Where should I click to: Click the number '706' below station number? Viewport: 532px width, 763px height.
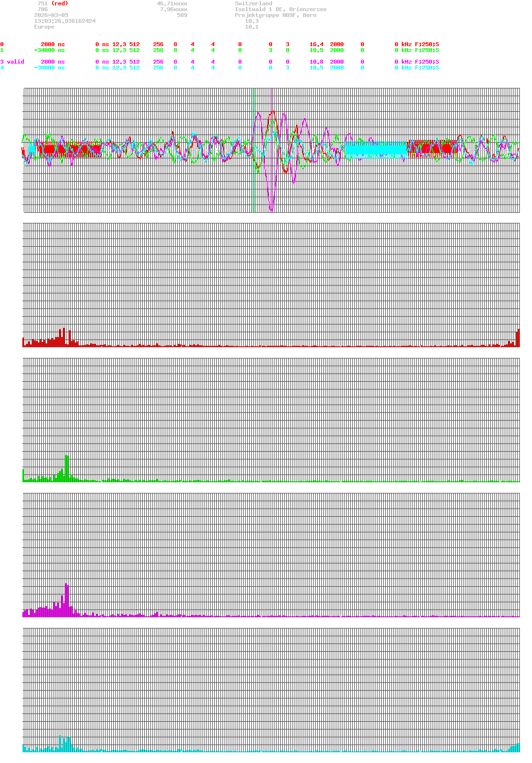[x=43, y=9]
